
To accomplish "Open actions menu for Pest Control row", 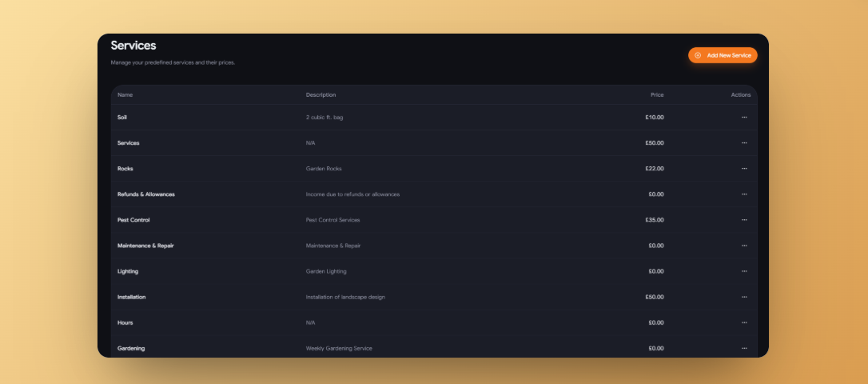I will 744,220.
